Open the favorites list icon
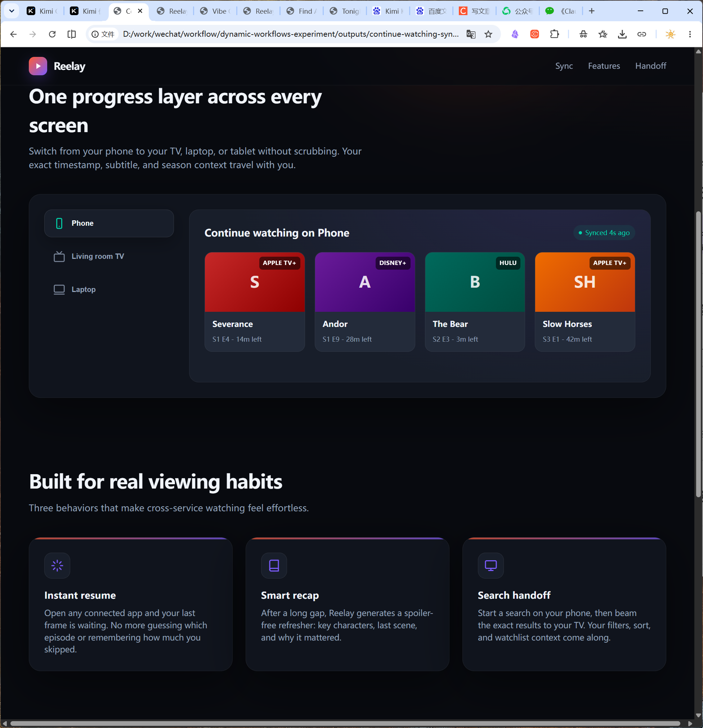 click(x=603, y=34)
